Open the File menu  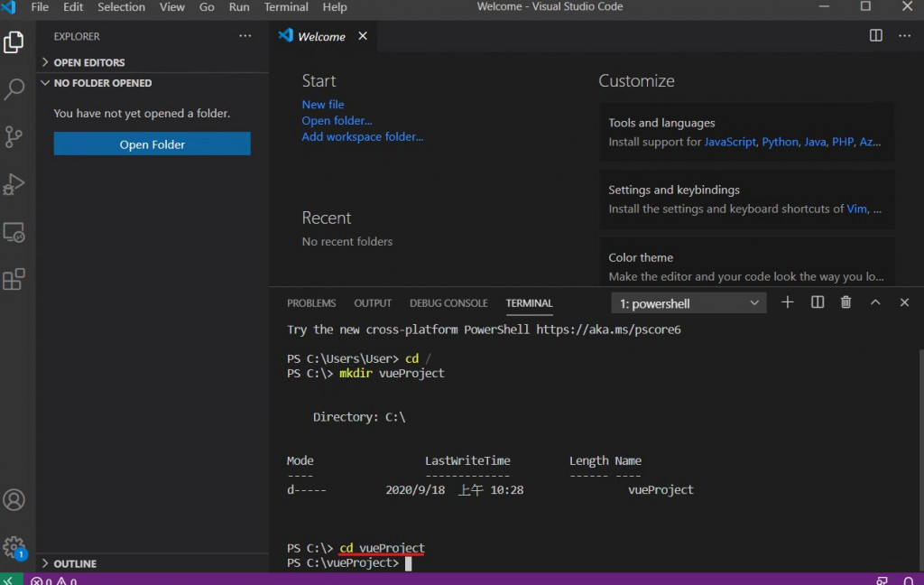[40, 7]
